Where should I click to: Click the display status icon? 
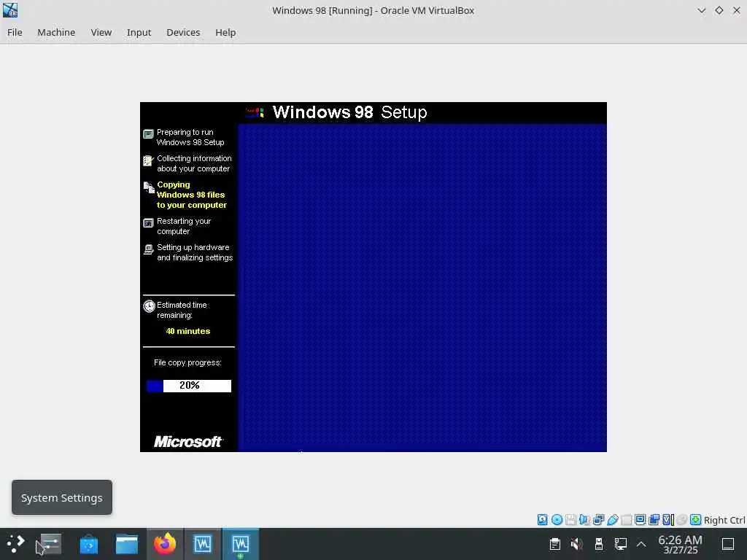pos(640,519)
